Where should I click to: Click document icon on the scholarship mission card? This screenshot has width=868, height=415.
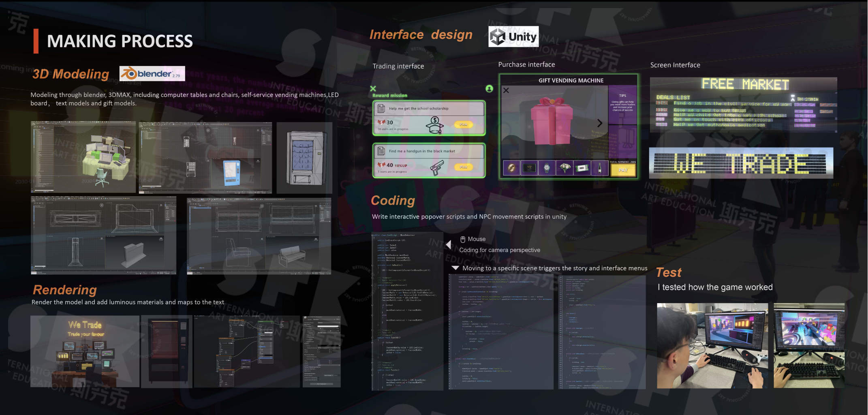(x=381, y=108)
